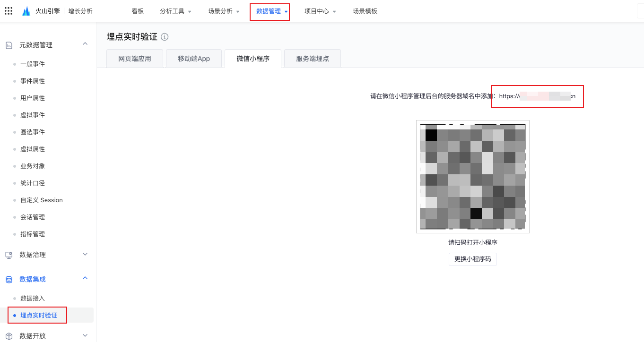Open 虚拟事件 in the sidebar

point(33,115)
